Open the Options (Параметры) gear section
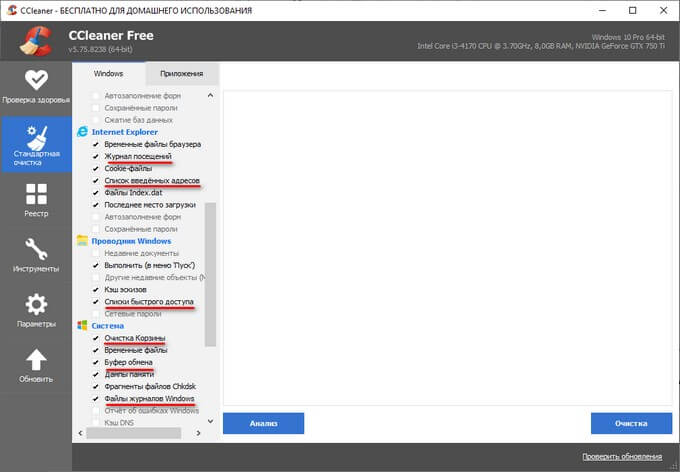 pos(36,310)
